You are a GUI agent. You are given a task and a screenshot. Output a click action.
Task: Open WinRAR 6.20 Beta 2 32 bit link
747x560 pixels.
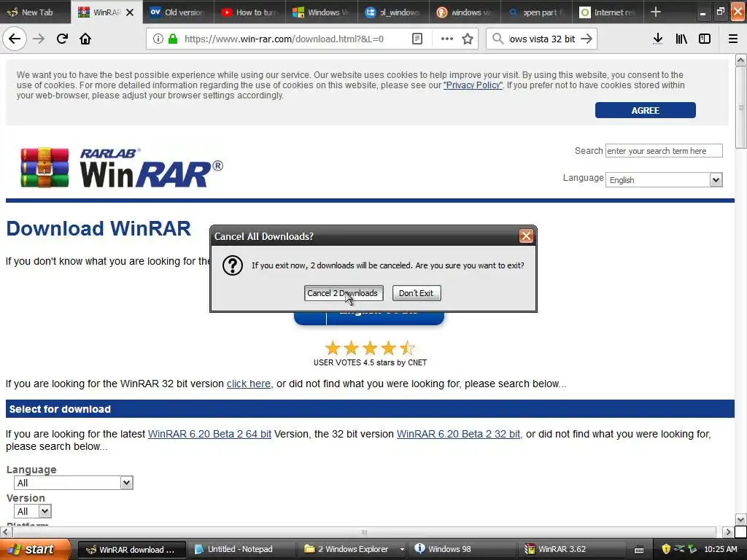[458, 435]
